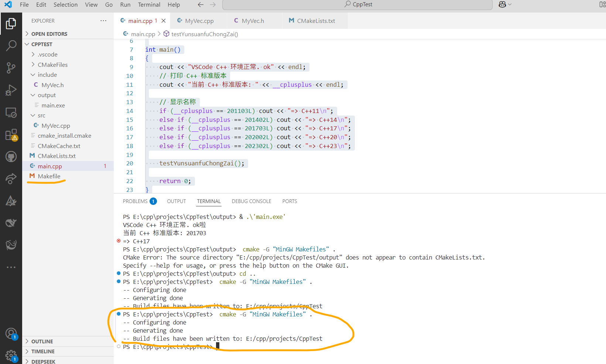Open MyVec.h in the explorer tree
The height and width of the screenshot is (364, 606).
coord(68,85)
